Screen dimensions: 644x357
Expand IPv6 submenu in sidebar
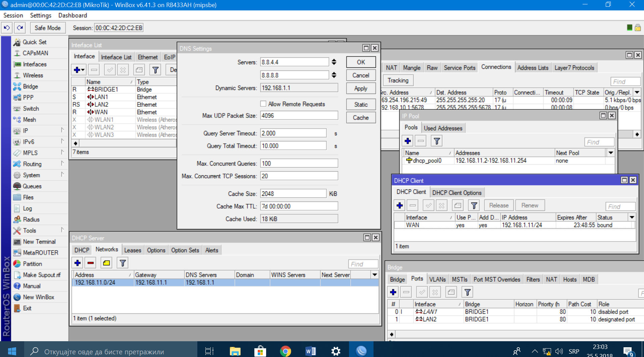point(62,141)
